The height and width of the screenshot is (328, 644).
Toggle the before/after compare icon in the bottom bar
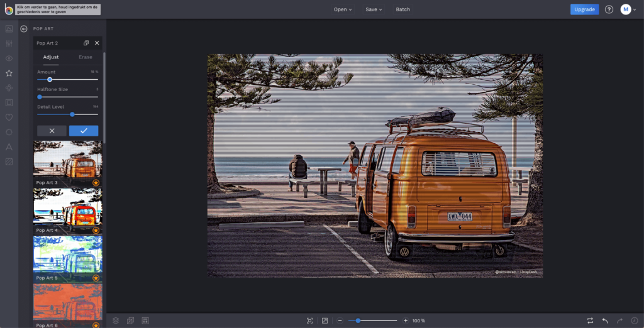tap(590, 320)
